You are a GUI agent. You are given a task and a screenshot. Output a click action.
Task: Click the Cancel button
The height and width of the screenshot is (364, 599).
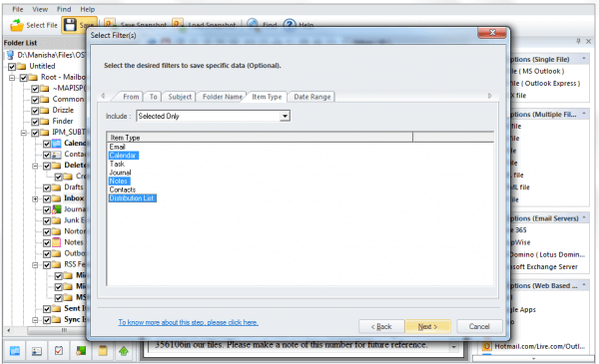(x=479, y=327)
